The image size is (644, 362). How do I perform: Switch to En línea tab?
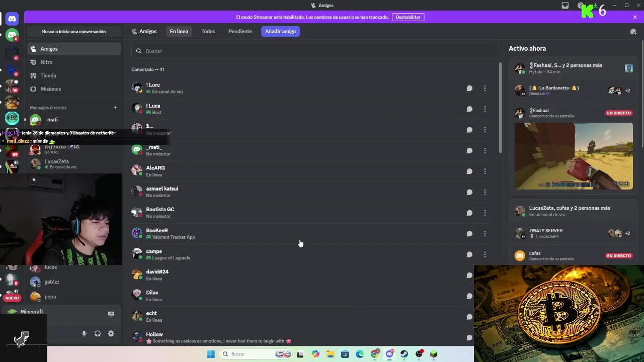pos(179,31)
